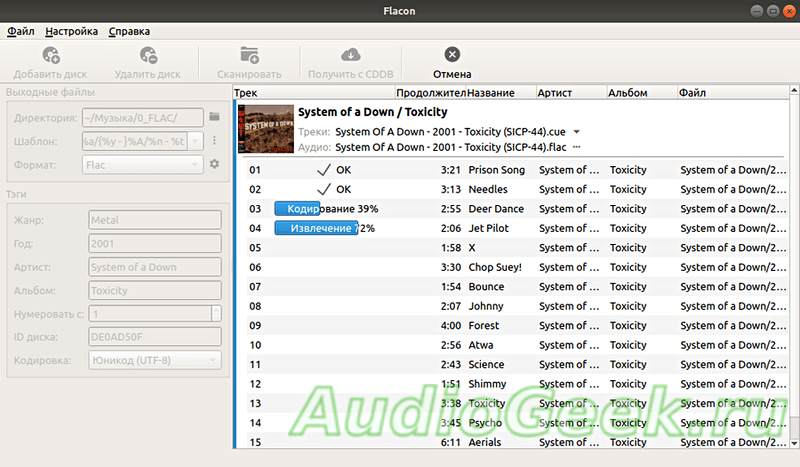Click the OK status of track 01
The height and width of the screenshot is (467, 800).
pyautogui.click(x=334, y=169)
